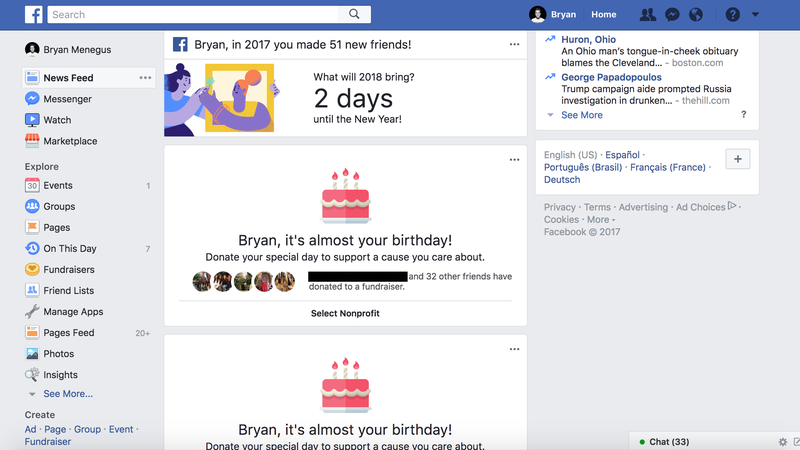Screen dimensions: 800x450
Task: Open Fundraisers label in sidebar
Action: pos(69,269)
